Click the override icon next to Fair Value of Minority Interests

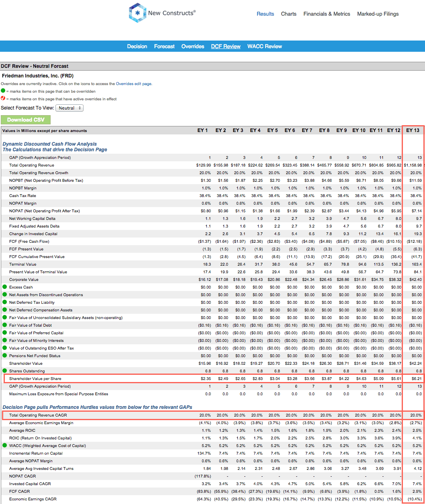(x=4, y=340)
